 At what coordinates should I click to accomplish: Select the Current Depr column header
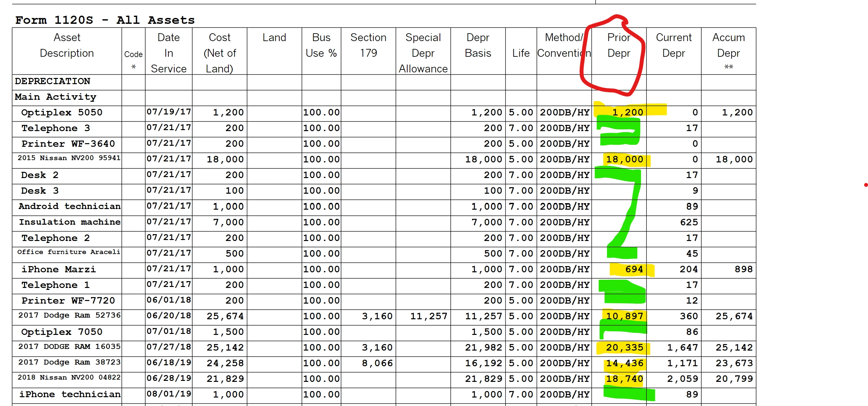pyautogui.click(x=673, y=45)
